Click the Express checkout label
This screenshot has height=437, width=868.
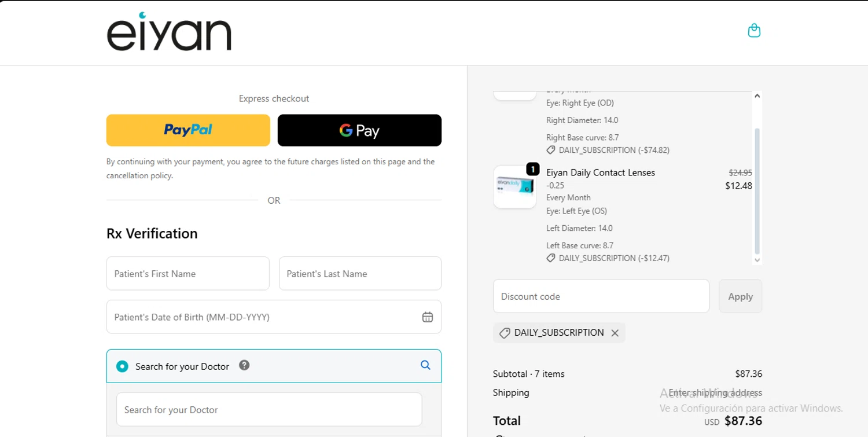[274, 98]
